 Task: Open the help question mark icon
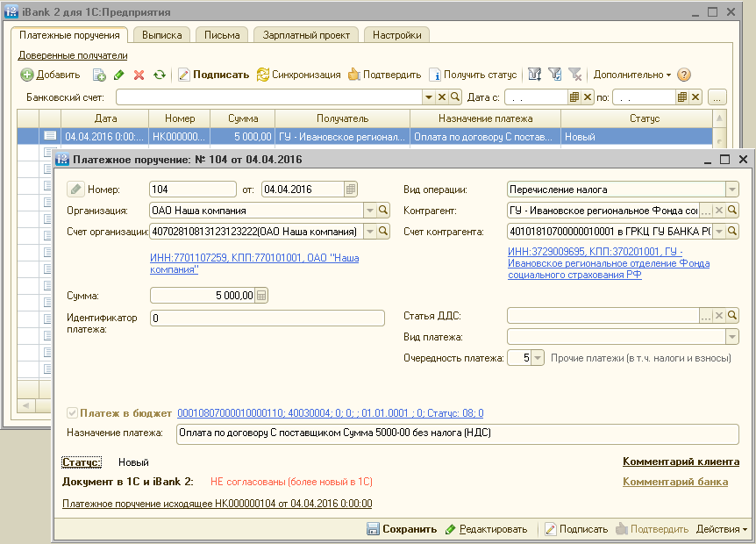pos(684,75)
